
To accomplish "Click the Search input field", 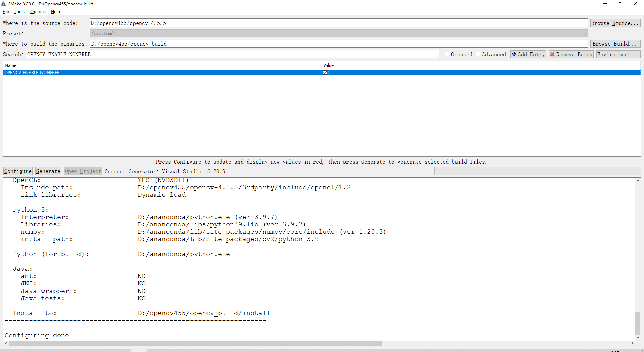I will [x=232, y=54].
